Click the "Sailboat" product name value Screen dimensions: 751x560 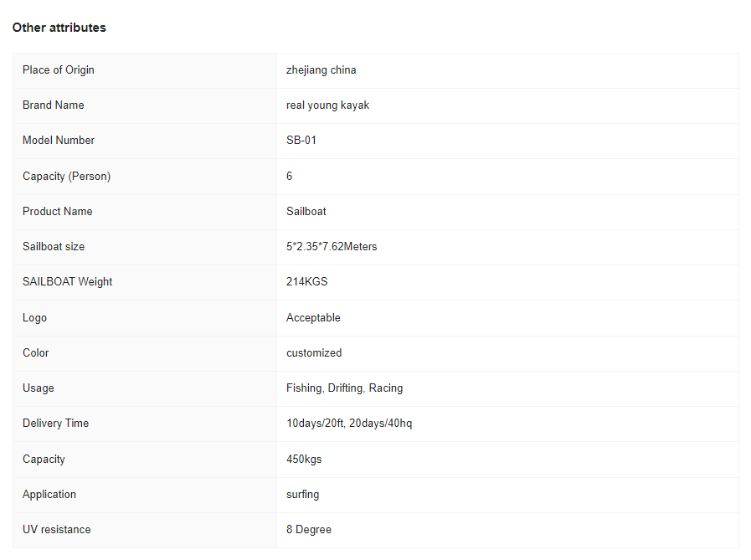pos(306,212)
